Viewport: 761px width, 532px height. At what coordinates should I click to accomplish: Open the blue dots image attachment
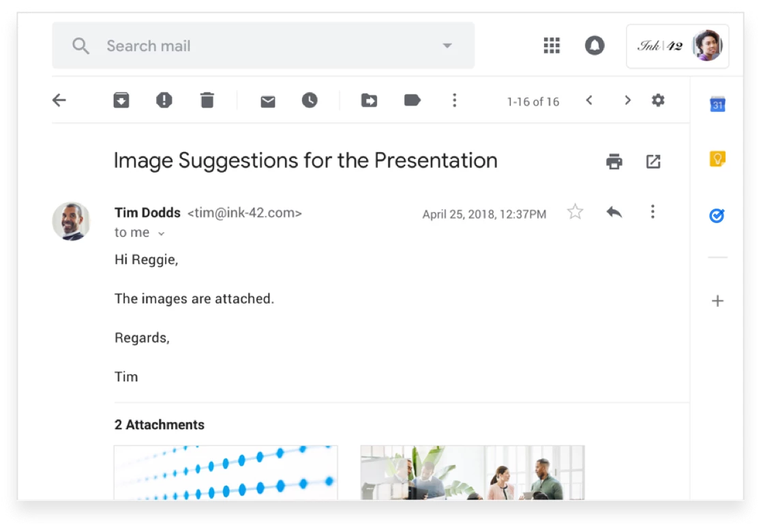pyautogui.click(x=226, y=472)
